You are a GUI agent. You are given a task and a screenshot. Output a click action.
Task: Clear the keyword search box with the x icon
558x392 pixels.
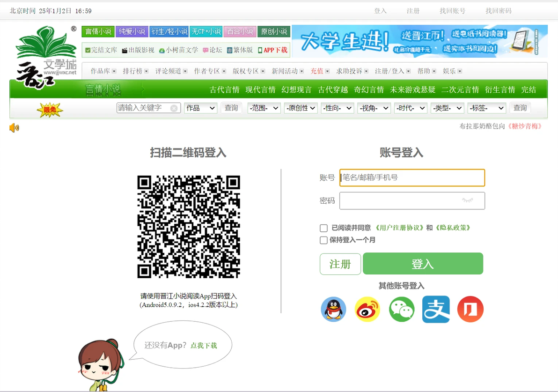tap(174, 108)
